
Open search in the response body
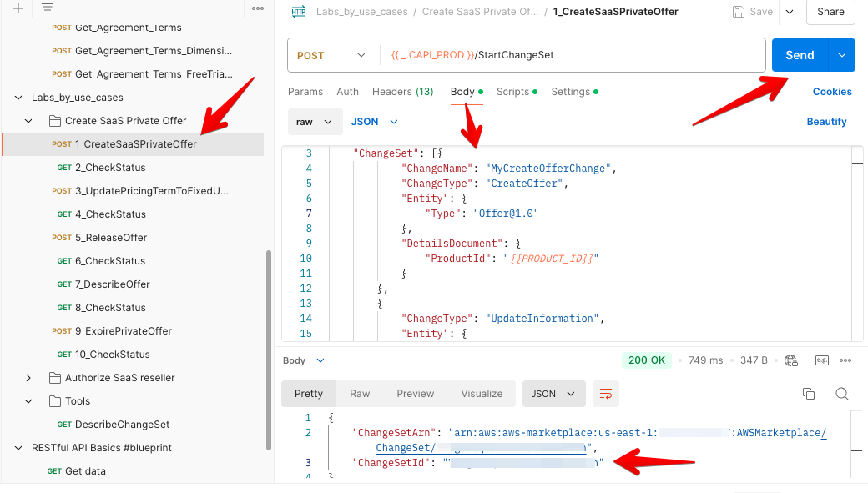tap(841, 393)
